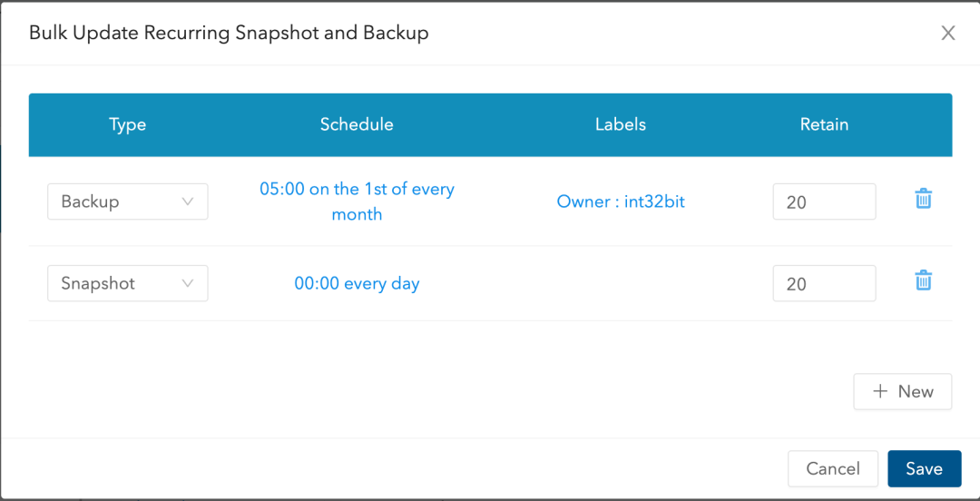Click the chevron arrow beside Snapshot
The height and width of the screenshot is (501, 980).
pos(188,283)
